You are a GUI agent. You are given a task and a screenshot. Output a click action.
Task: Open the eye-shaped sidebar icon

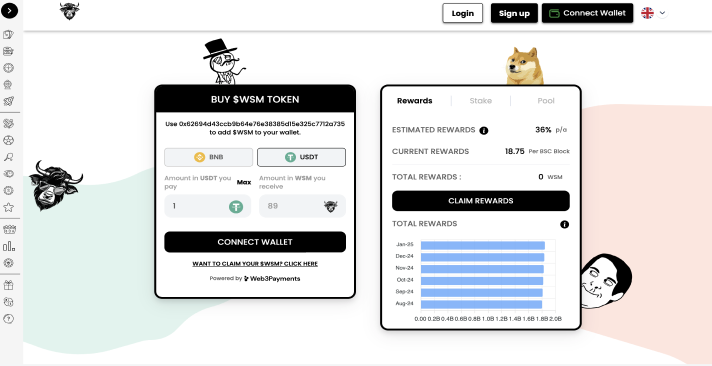click(x=8, y=173)
